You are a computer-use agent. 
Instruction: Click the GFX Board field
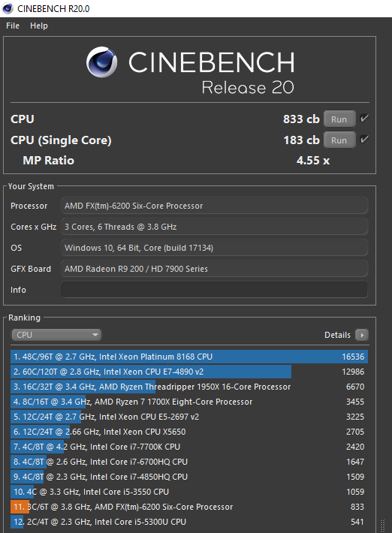click(x=214, y=269)
